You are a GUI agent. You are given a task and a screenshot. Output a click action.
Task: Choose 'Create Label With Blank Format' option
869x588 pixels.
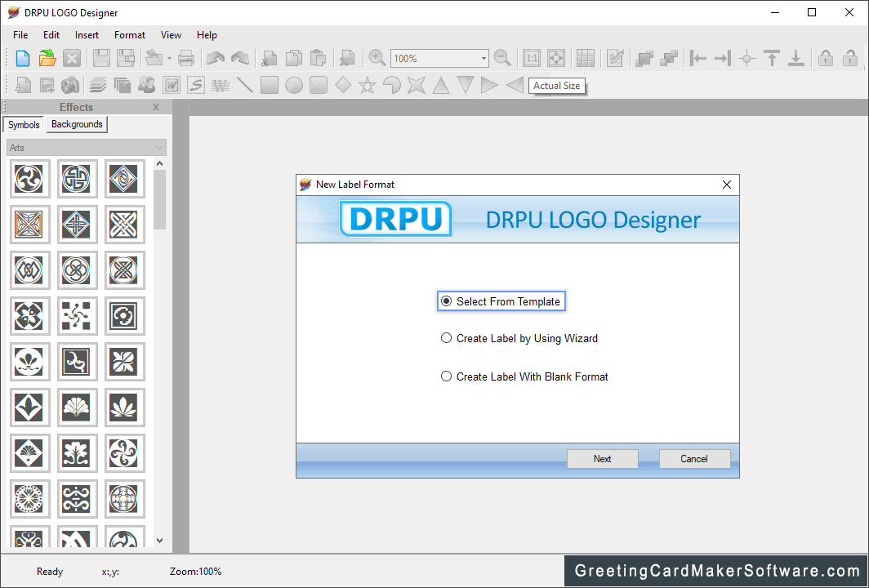tap(524, 376)
